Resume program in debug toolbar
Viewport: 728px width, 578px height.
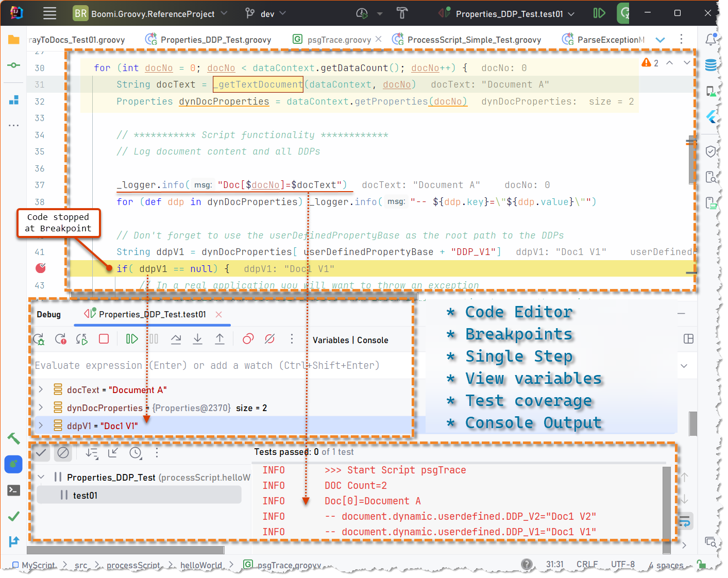click(132, 339)
